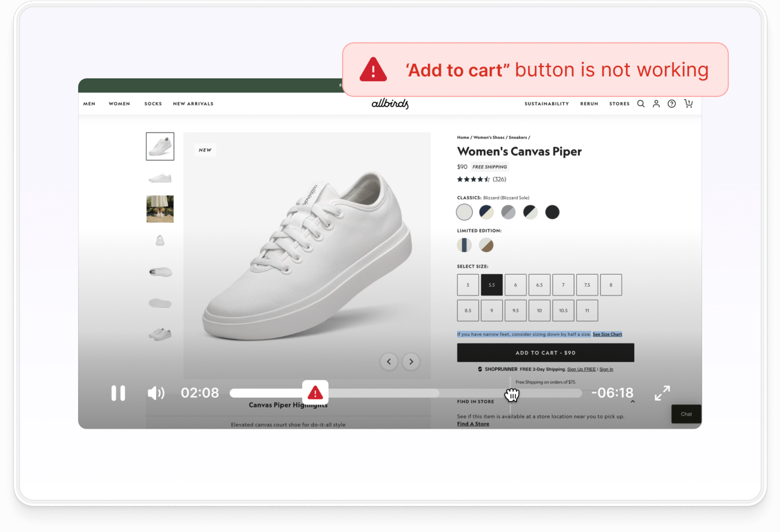Choose the limited edition tan brown swatch
780x532 pixels.
pyautogui.click(x=486, y=245)
